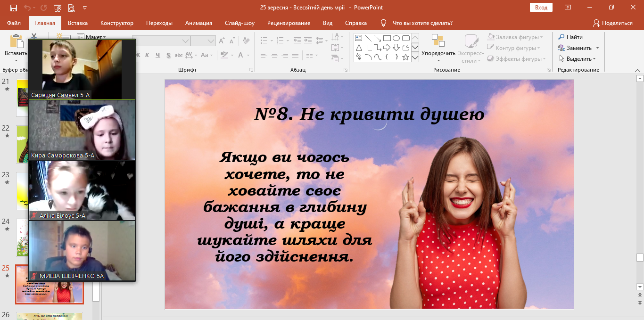Toggle strikethrough (abc) text formatting
644x320 pixels.
tap(179, 55)
